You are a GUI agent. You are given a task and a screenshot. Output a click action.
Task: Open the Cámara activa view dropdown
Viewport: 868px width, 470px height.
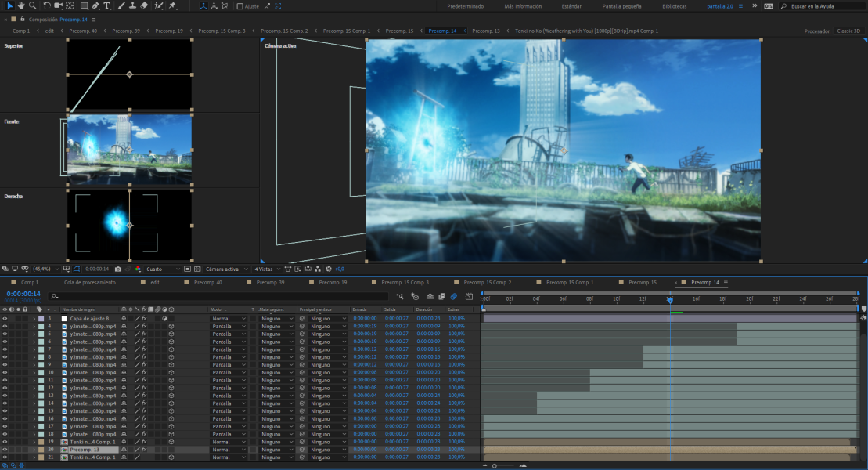click(226, 269)
